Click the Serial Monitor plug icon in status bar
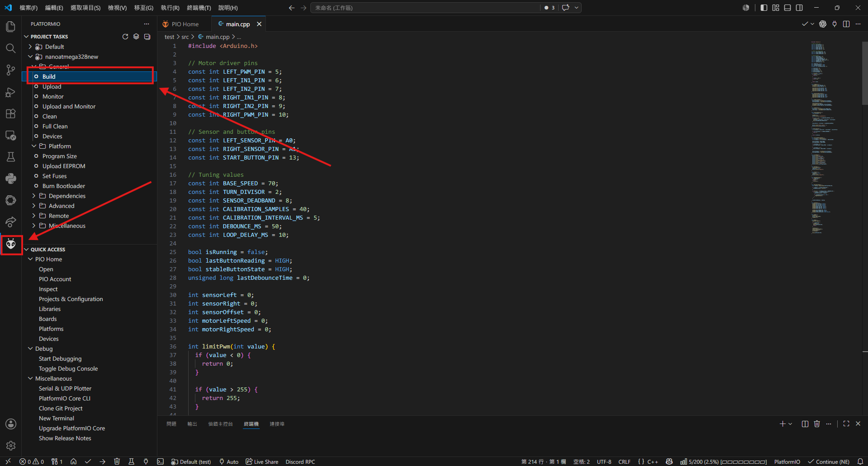This screenshot has width=868, height=466. (x=146, y=461)
